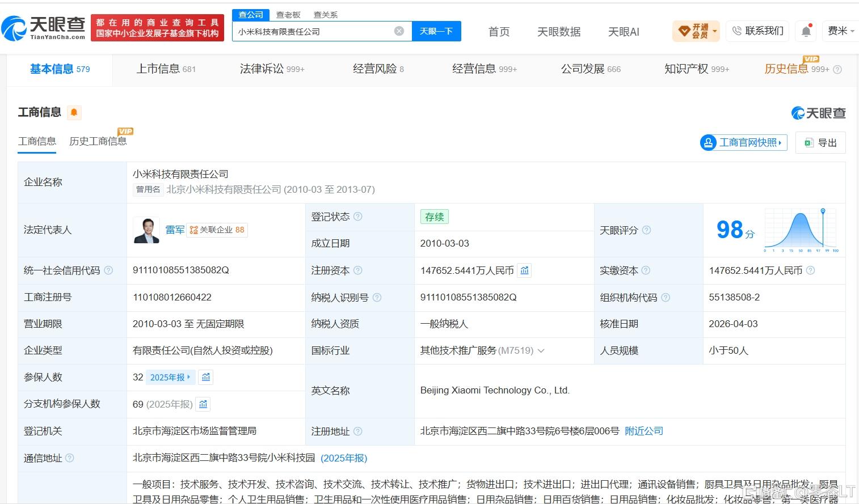Screen dimensions: 859x504
Task: Click help icon next to 纳税人识别号
Action: [x=377, y=297]
